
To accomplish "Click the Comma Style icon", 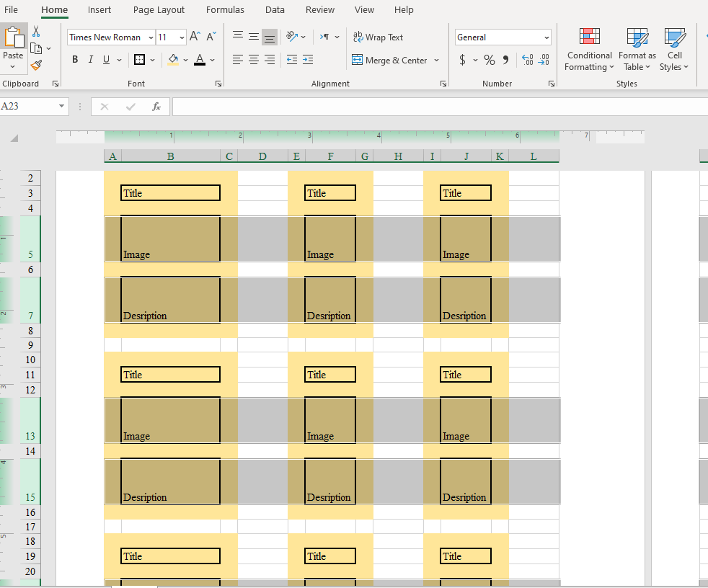I will pyautogui.click(x=505, y=60).
